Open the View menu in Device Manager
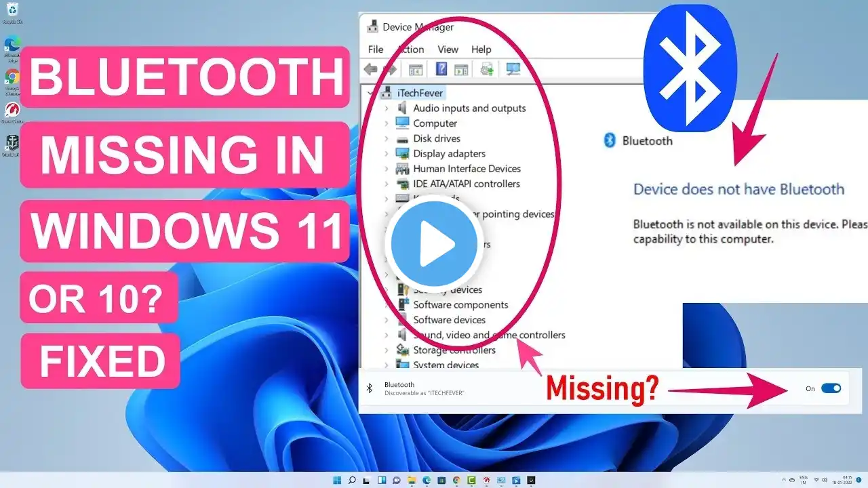The height and width of the screenshot is (488, 868). 448,49
